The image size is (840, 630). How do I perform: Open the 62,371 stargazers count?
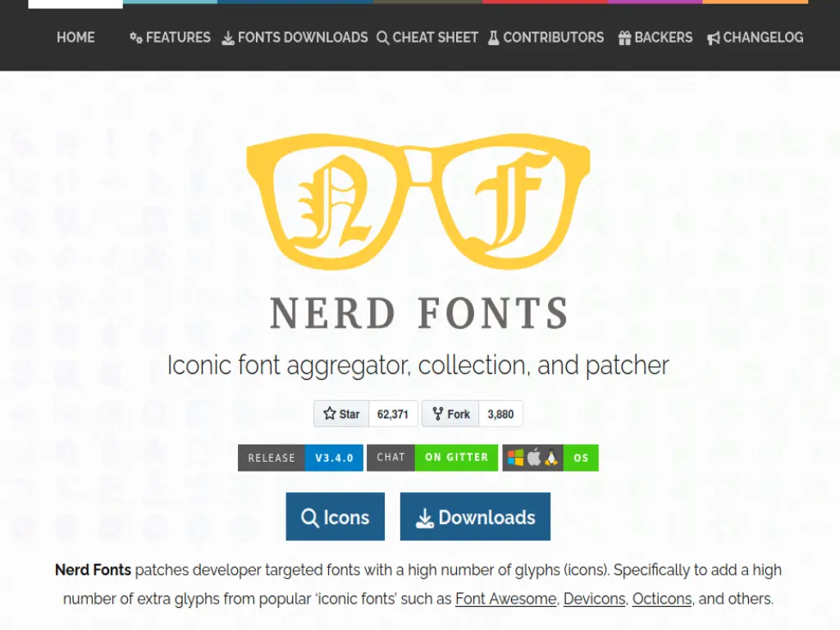click(x=393, y=414)
